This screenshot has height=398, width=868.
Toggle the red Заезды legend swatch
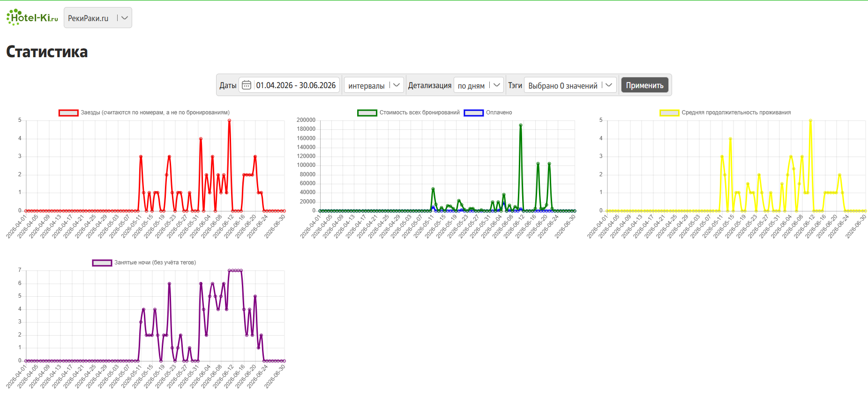pyautogui.click(x=68, y=113)
